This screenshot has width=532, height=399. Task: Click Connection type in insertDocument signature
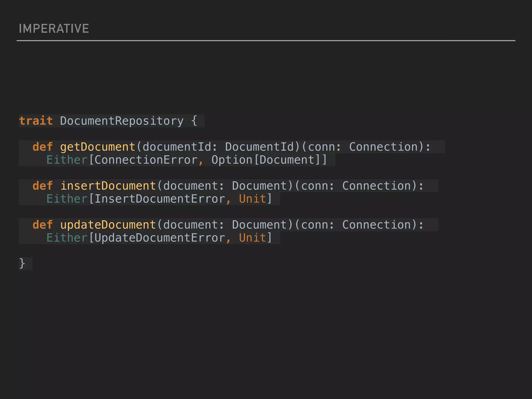pos(376,186)
